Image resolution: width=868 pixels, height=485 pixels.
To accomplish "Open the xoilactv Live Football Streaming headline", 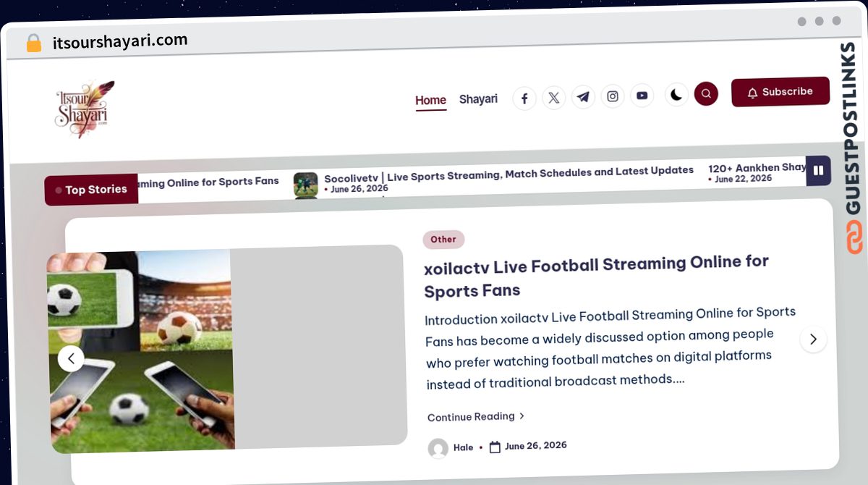I will [596, 277].
